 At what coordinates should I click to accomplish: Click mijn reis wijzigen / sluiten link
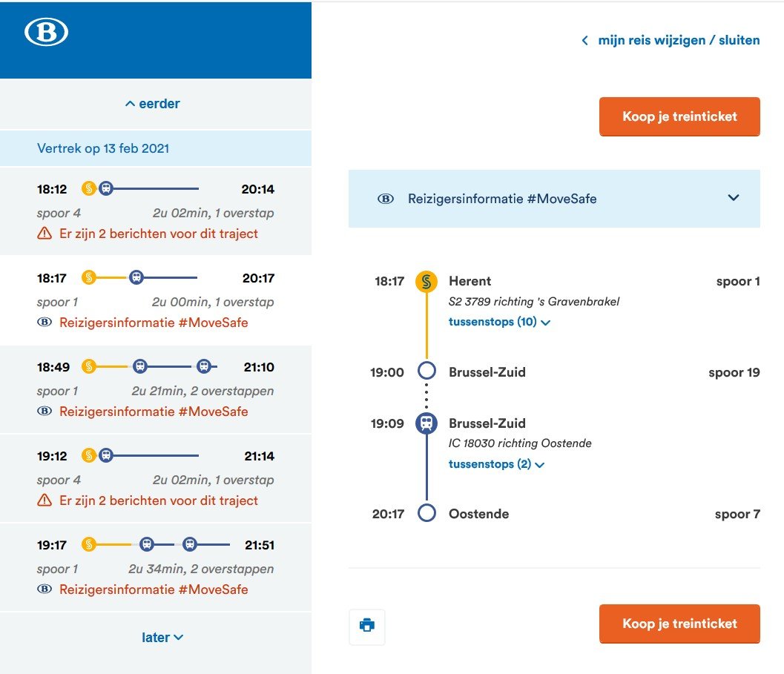click(679, 40)
